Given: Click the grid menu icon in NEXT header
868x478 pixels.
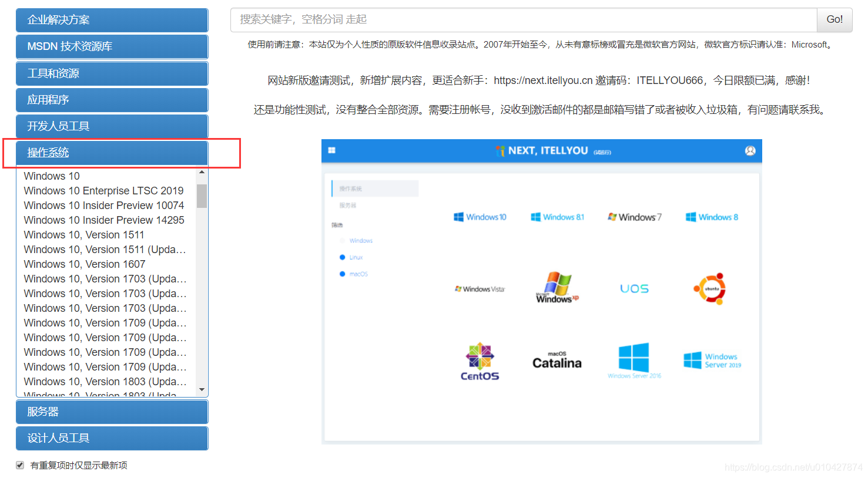Looking at the screenshot, I should (331, 150).
